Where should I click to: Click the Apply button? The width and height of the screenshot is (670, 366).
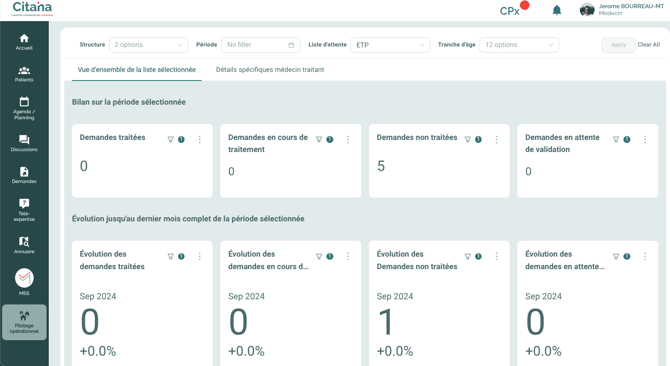tap(618, 45)
